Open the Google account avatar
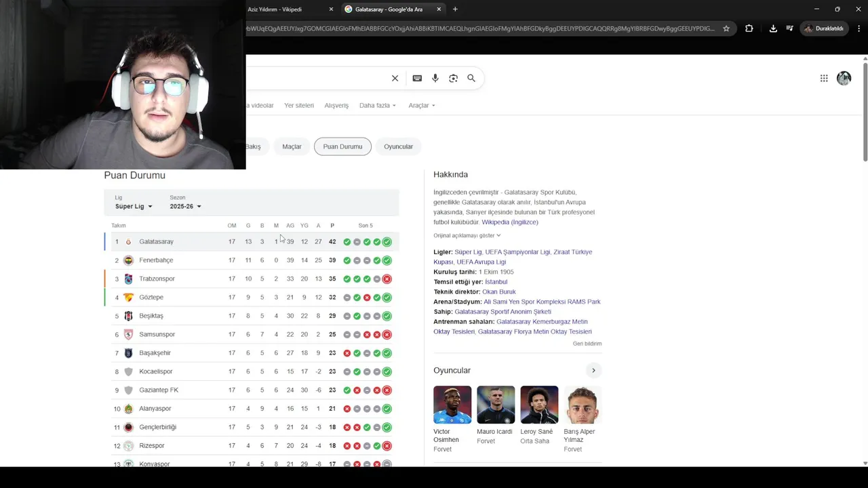Viewport: 868px width, 488px height. [844, 78]
